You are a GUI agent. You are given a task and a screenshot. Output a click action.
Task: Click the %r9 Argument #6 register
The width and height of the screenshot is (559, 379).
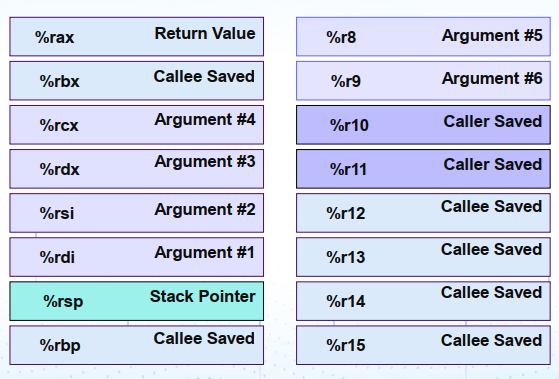pyautogui.click(x=423, y=81)
